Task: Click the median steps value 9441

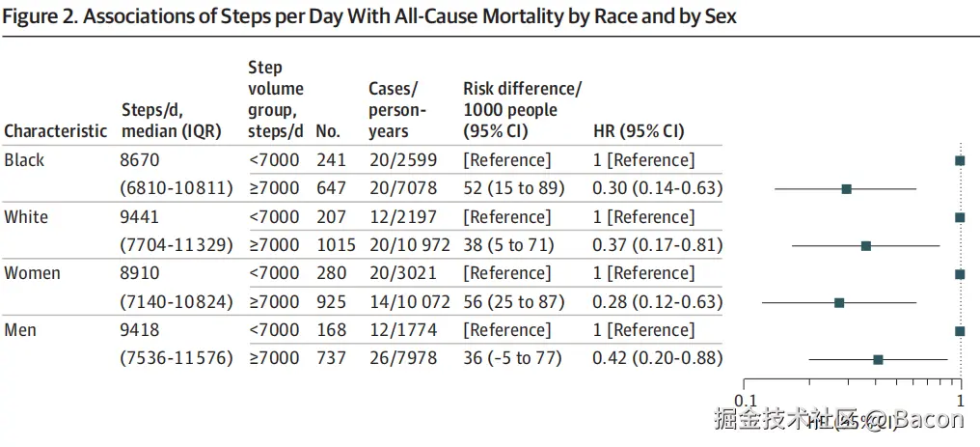Action: [x=141, y=217]
